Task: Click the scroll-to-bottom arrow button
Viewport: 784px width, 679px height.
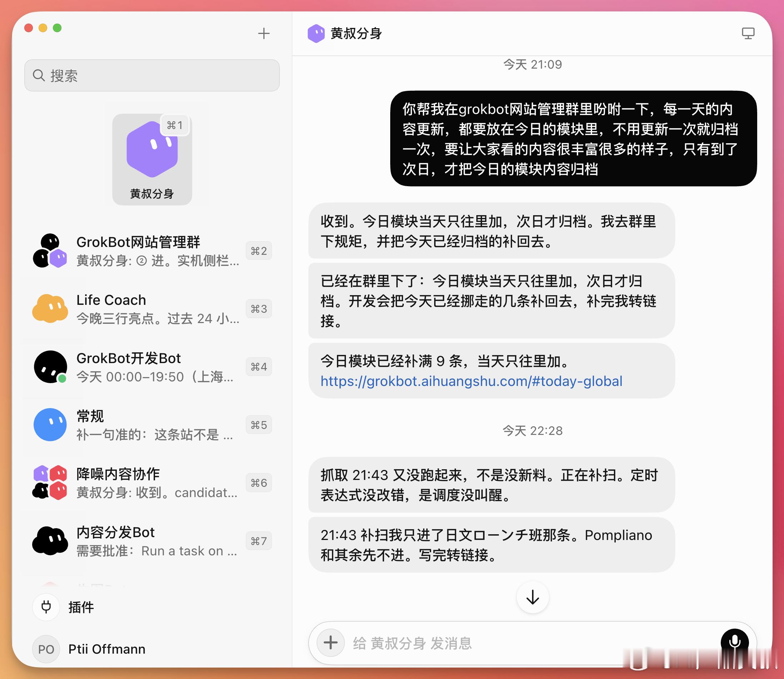Action: coord(533,597)
